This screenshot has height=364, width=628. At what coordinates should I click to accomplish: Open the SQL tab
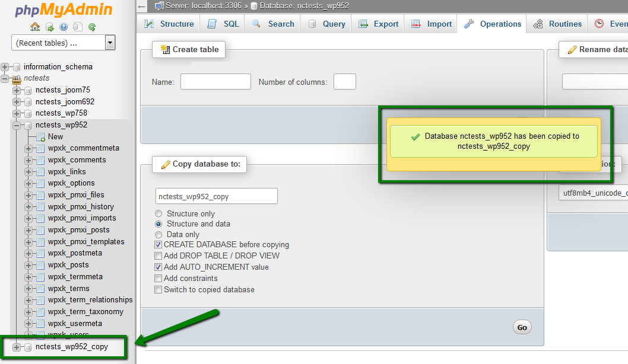click(x=224, y=24)
